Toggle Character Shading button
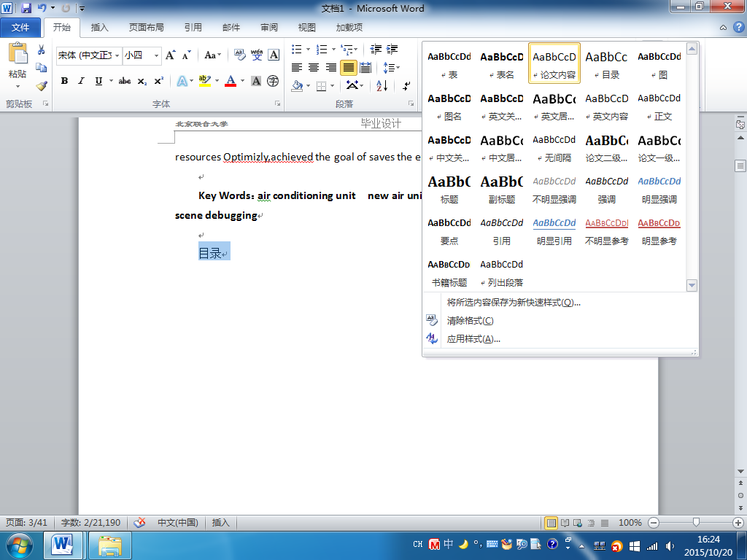Image resolution: width=747 pixels, height=560 pixels. pos(256,81)
